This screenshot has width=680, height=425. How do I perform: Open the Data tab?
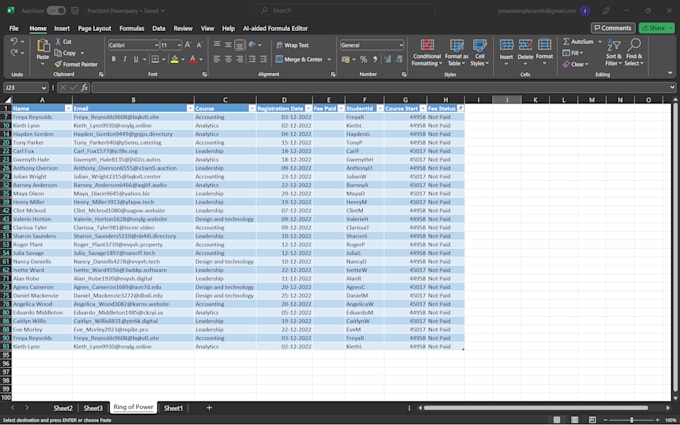pos(159,28)
